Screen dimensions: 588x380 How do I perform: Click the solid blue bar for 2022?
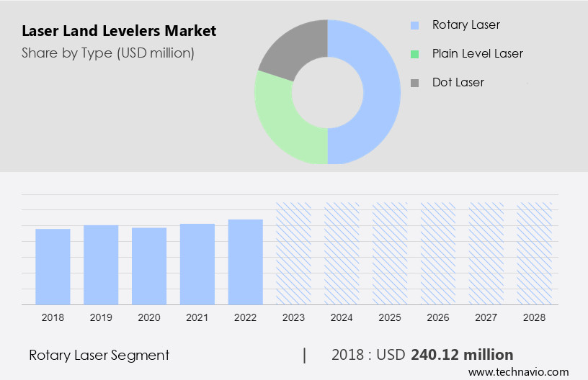tap(246, 262)
